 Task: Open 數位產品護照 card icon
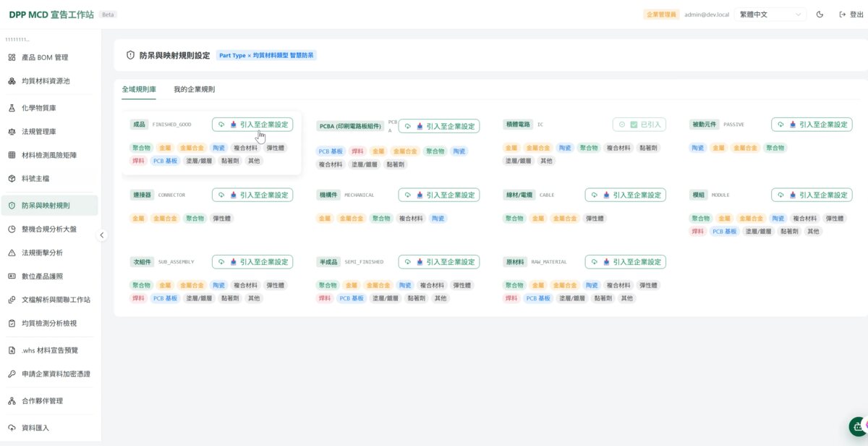[x=12, y=276]
